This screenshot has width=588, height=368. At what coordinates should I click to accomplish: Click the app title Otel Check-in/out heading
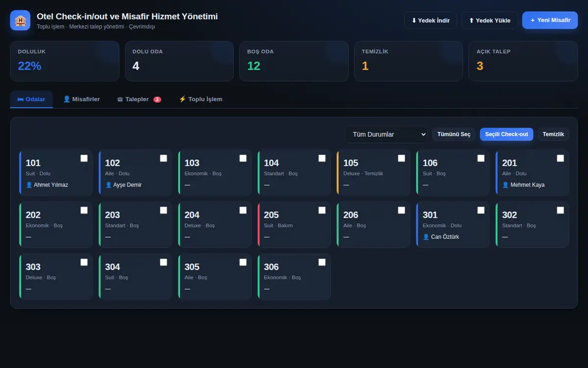(x=127, y=17)
